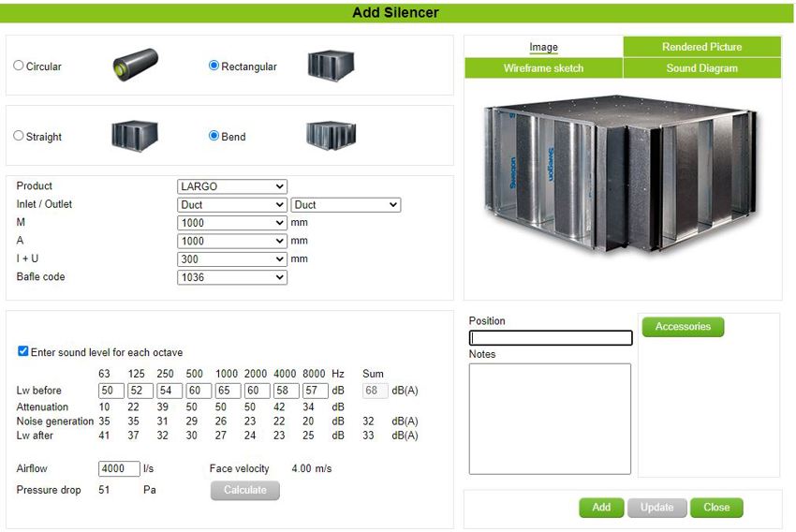796x532 pixels.
Task: Open the Sound Diagram tab
Action: 701,68
